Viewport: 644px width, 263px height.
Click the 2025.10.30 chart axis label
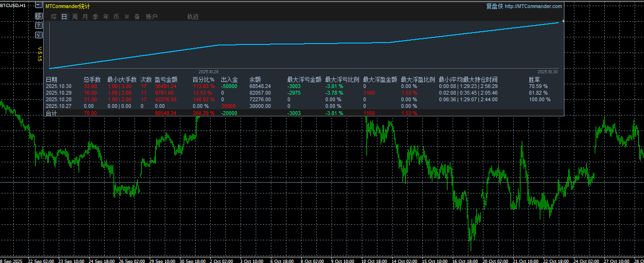(x=548, y=71)
